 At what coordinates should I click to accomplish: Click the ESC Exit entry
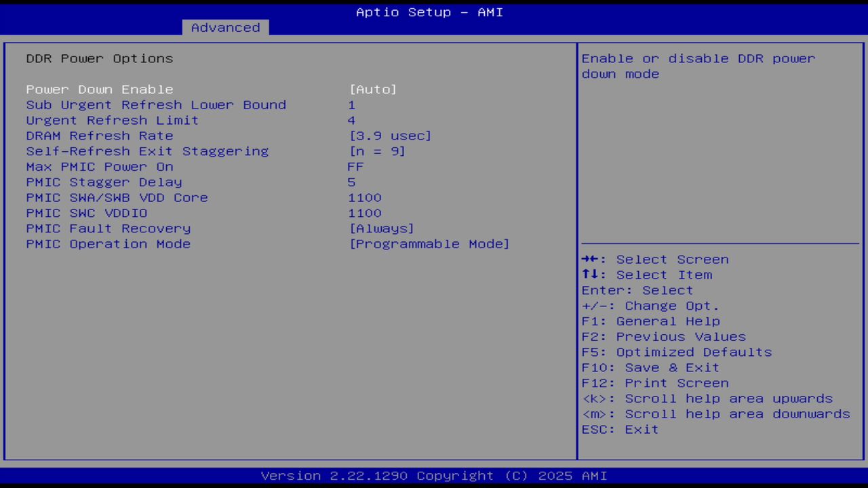(x=620, y=429)
